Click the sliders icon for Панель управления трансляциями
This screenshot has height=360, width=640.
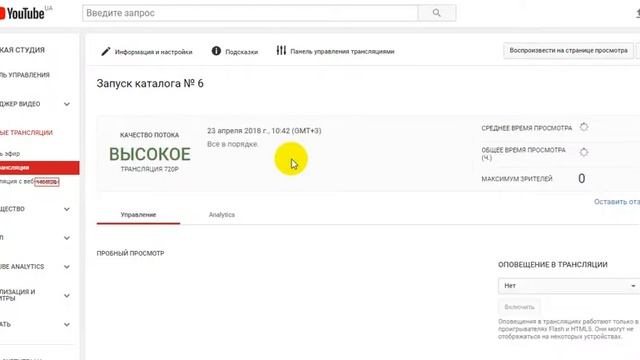tap(281, 51)
